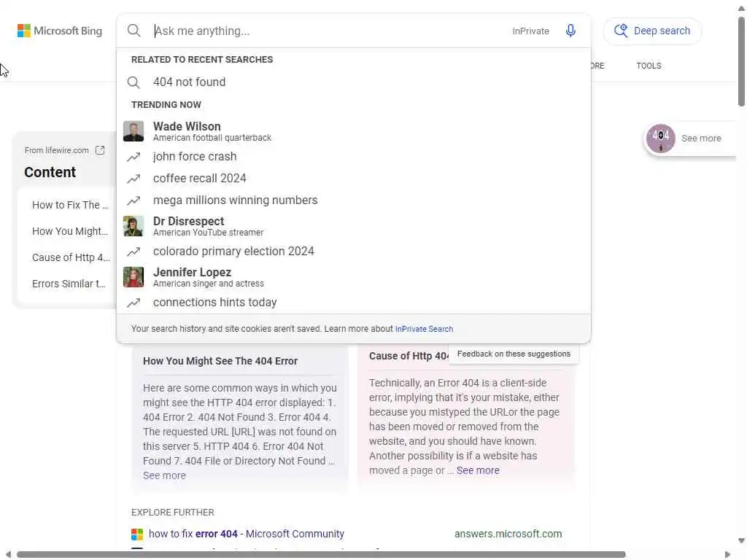Click the scroll right arrow
This screenshot has height=560, width=747.
pos(727,555)
